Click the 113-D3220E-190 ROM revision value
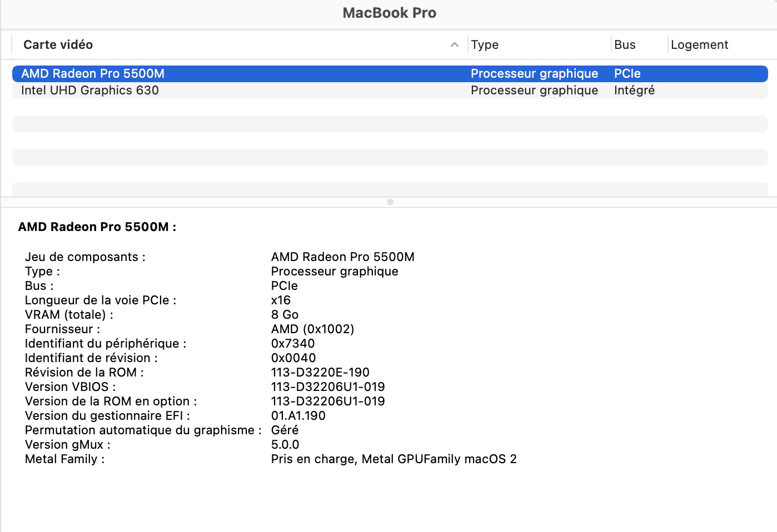 320,372
